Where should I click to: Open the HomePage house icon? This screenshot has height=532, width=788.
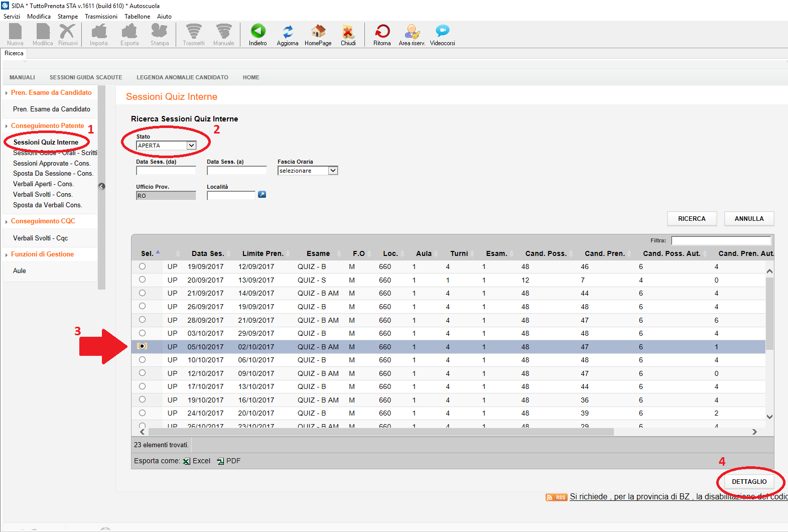[x=318, y=32]
